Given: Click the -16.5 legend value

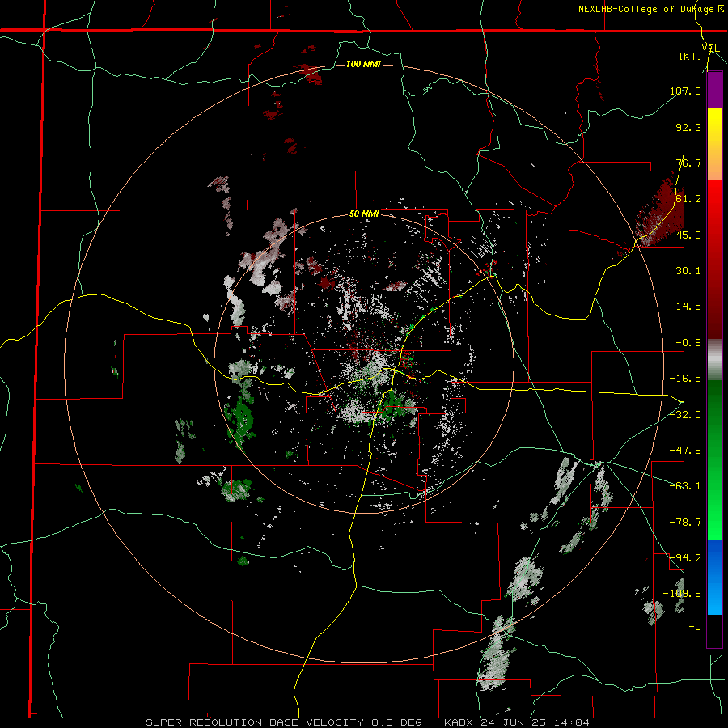Looking at the screenshot, I should click(x=685, y=379).
